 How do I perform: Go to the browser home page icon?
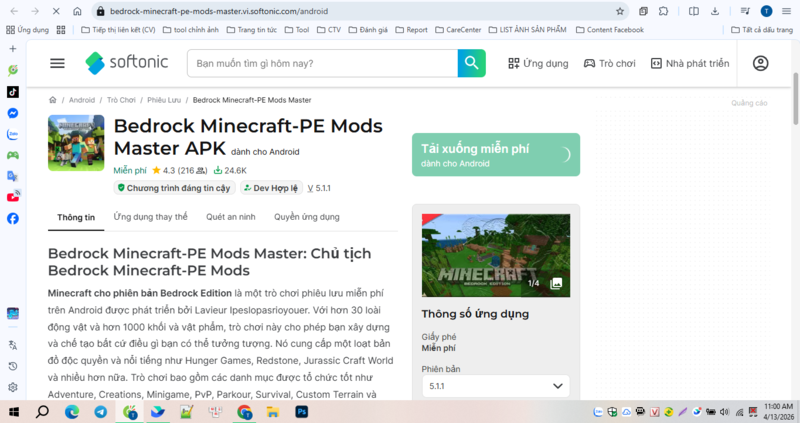77,11
